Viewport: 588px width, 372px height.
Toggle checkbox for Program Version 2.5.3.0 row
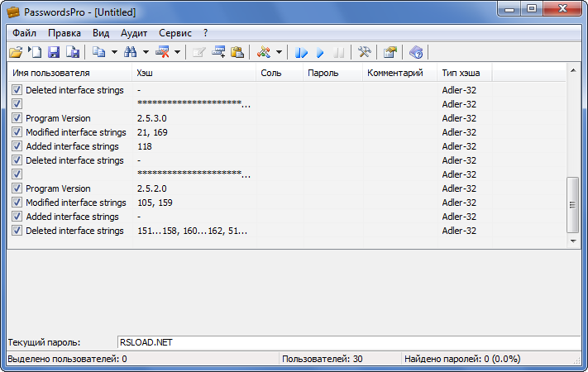[x=17, y=118]
